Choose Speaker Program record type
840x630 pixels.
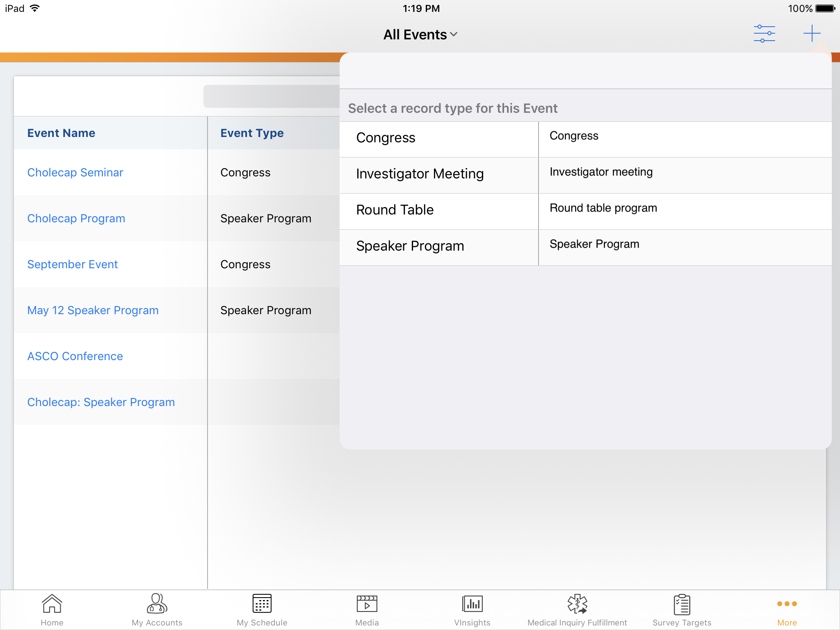click(x=410, y=247)
